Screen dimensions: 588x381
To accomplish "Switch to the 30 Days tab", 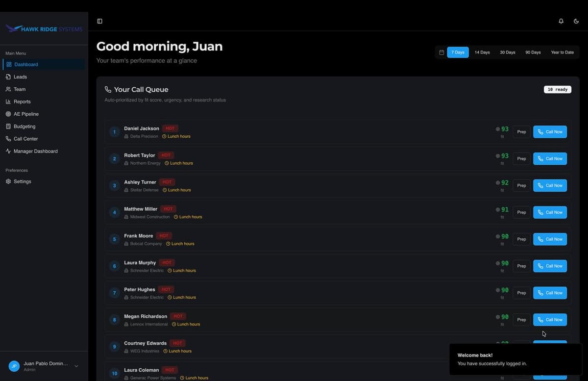I will pyautogui.click(x=507, y=52).
